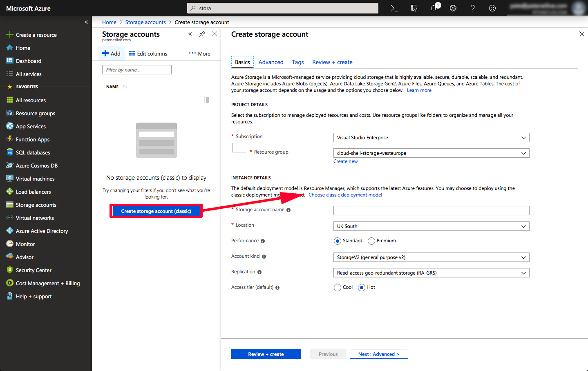Screen dimensions: 588x371
Task: Click the Azure Cosmos DB icon
Action: (x=10, y=165)
